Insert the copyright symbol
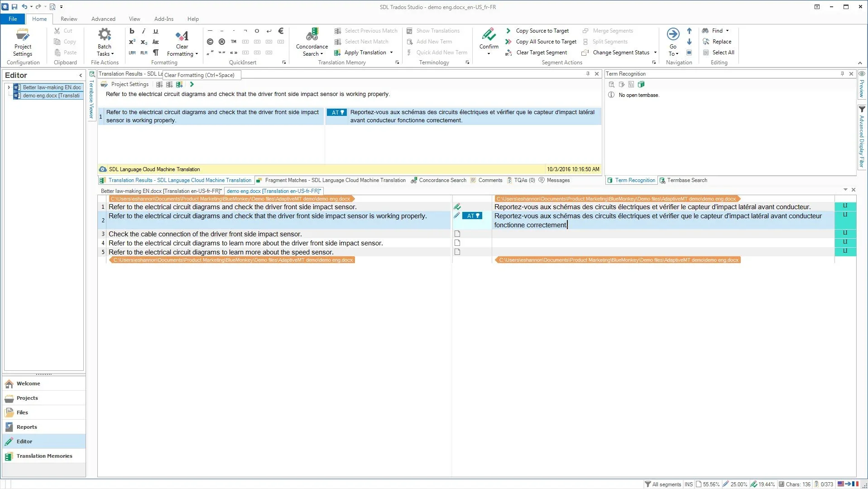The height and width of the screenshot is (489, 868). (x=210, y=42)
